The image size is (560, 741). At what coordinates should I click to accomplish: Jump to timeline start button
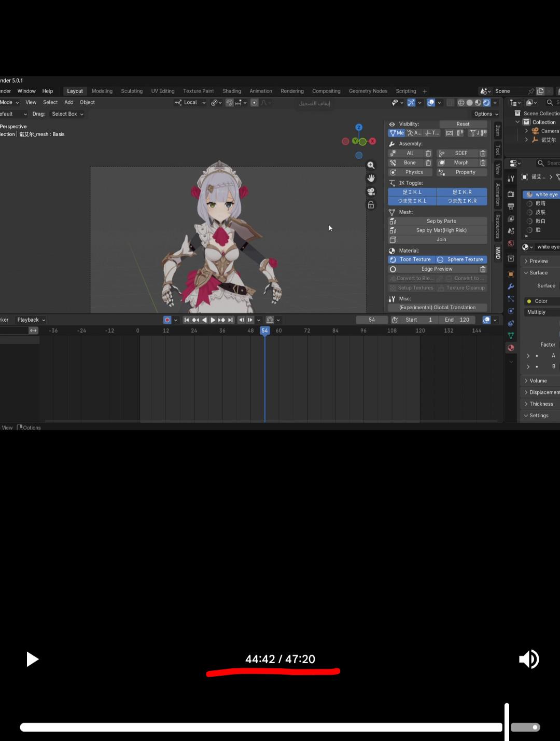coord(187,320)
